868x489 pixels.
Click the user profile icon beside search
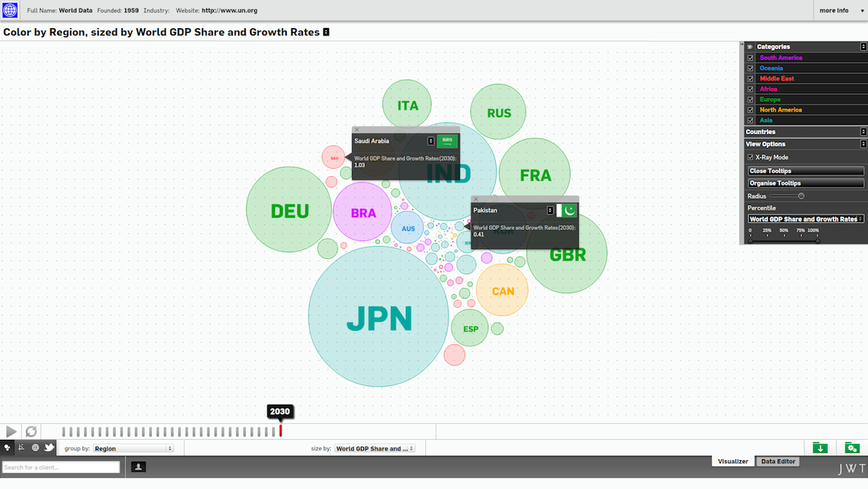coord(138,466)
